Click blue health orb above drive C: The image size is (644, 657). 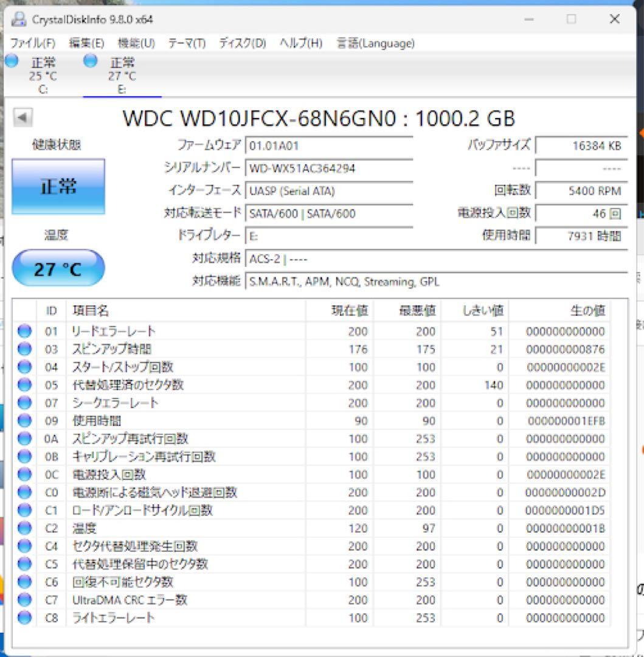click(x=12, y=61)
